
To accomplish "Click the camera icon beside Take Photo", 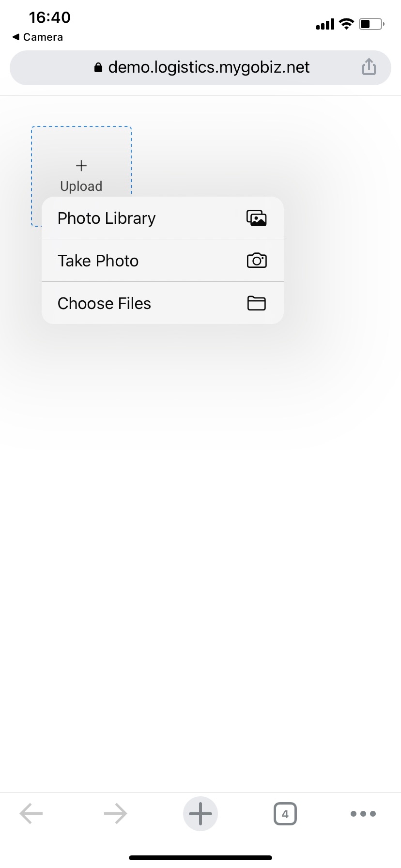I will [256, 261].
